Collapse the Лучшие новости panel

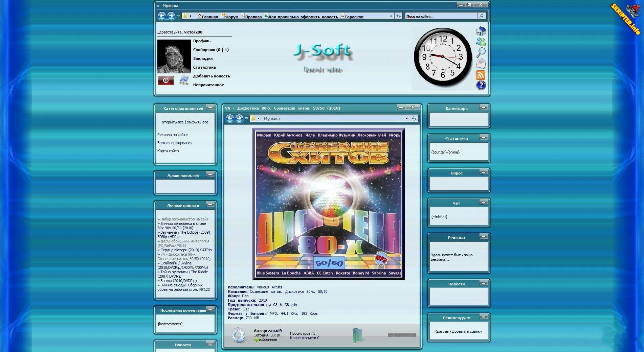tap(210, 205)
